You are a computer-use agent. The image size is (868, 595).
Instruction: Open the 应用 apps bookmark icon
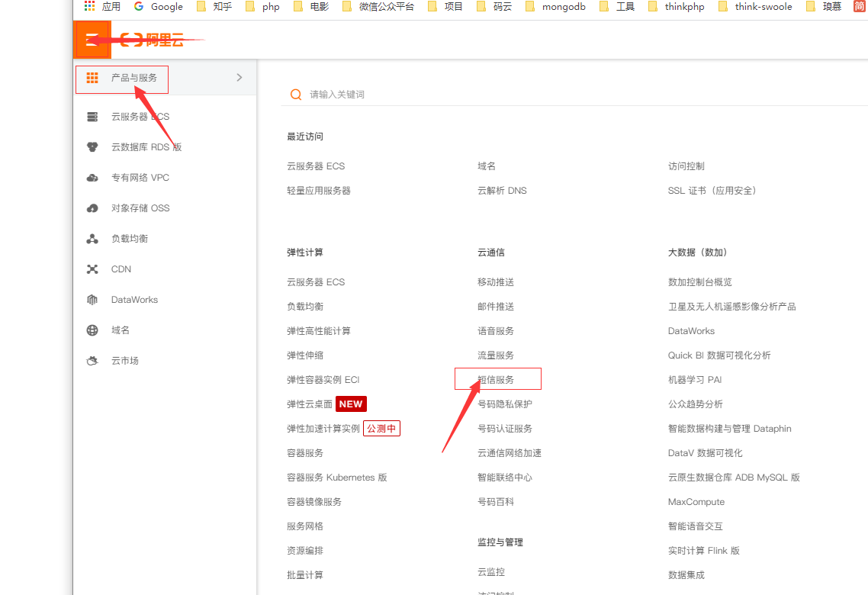pos(89,6)
